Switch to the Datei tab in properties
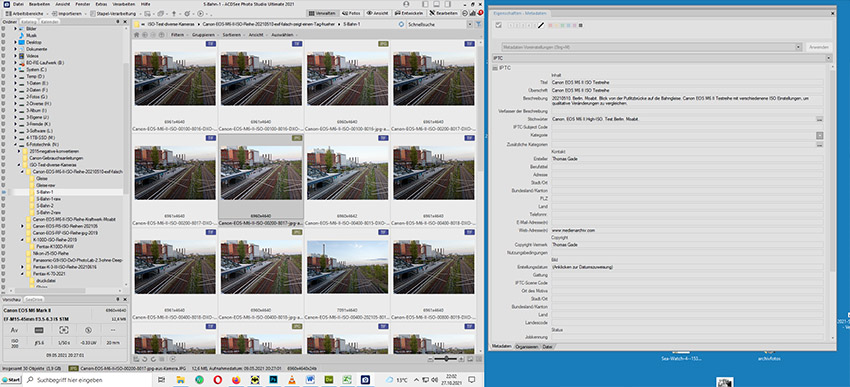Viewport: 850px width, 387px height. [x=548, y=346]
